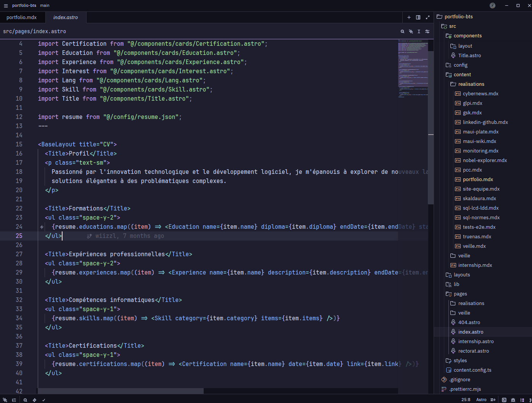Switch to the portfolio.mdx tab

pos(22,18)
